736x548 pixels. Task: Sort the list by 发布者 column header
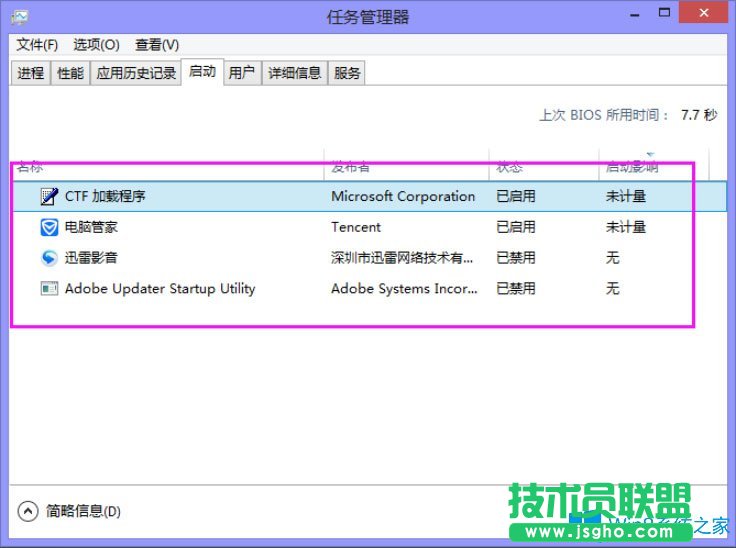pos(351,166)
